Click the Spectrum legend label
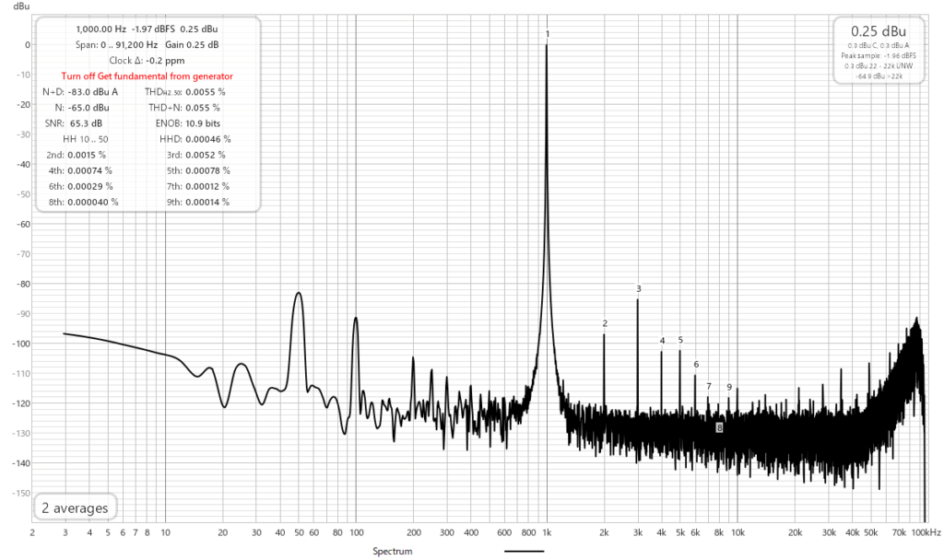944x560 pixels. click(x=392, y=551)
